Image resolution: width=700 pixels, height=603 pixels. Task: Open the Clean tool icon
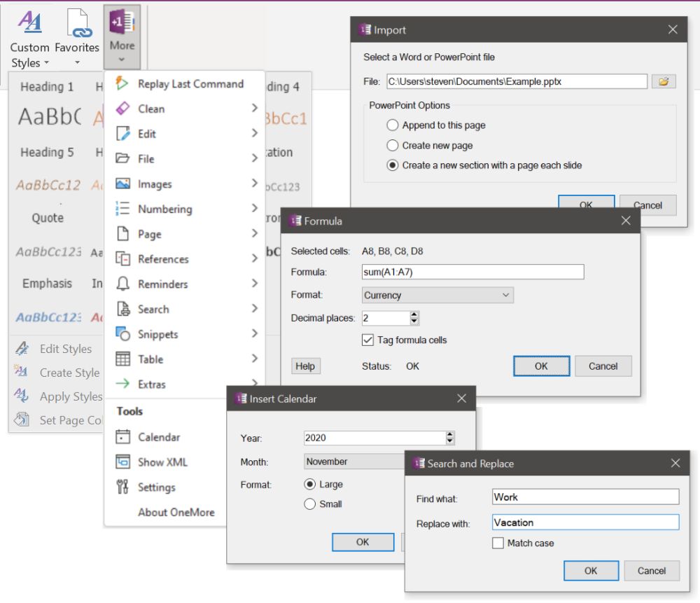(x=121, y=109)
